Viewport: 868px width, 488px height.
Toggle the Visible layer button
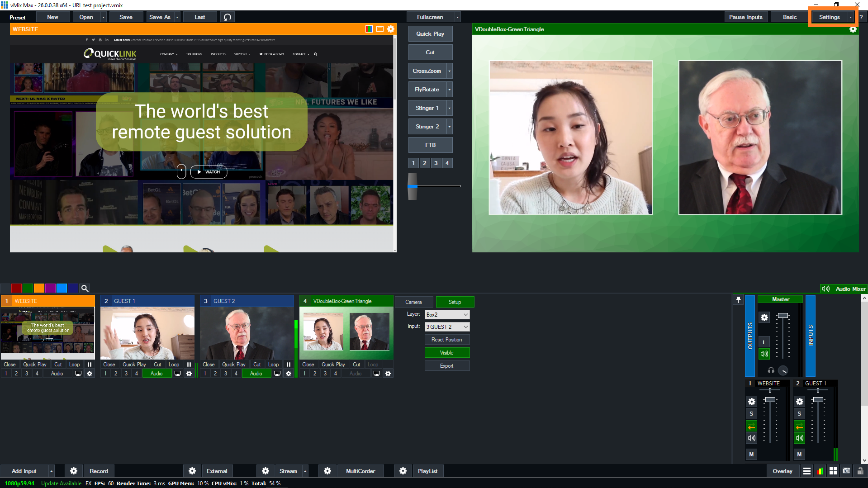click(447, 353)
